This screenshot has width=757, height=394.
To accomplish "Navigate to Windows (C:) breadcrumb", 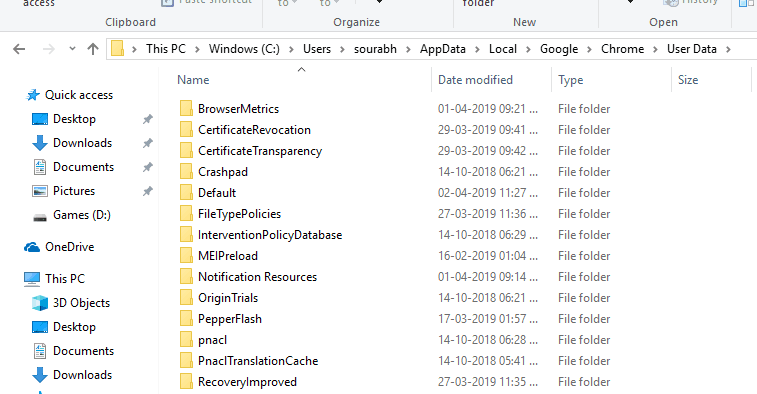I will tap(244, 49).
